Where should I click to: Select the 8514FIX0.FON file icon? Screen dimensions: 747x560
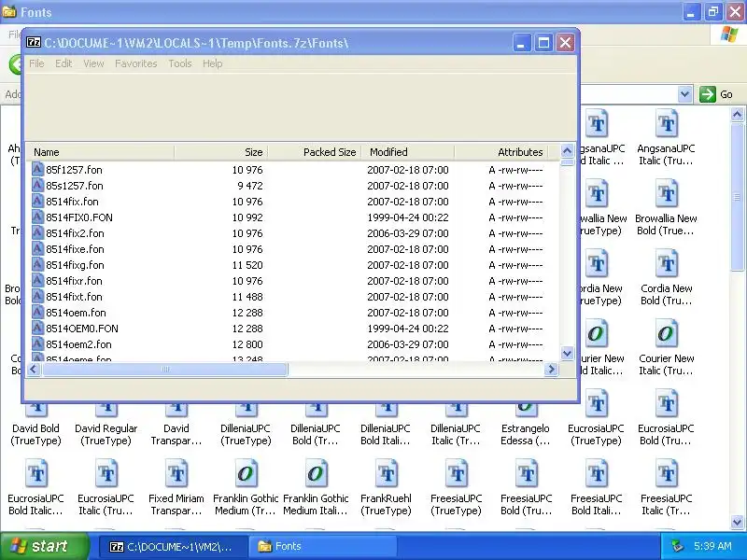pos(37,217)
